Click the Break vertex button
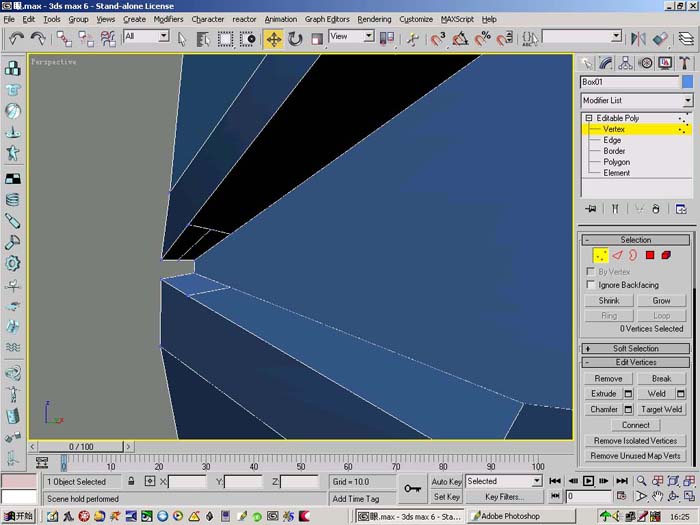Viewport: 700px width, 525px height. [x=661, y=379]
